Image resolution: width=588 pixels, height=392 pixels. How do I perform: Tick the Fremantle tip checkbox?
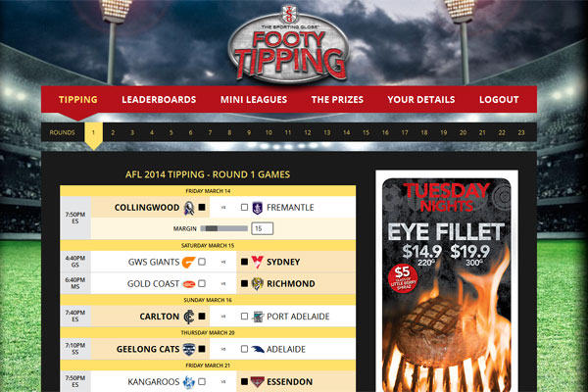[244, 207]
